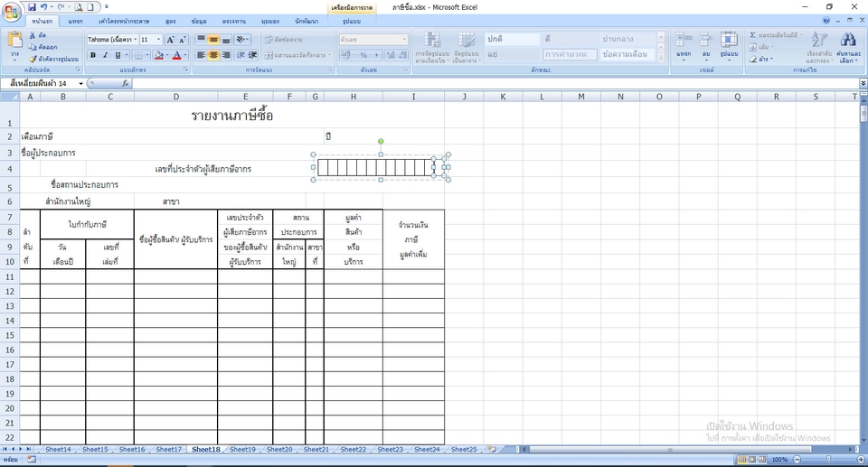This screenshot has height=467, width=868.
Task: Insert a new worksheet tab icon
Action: (492, 449)
